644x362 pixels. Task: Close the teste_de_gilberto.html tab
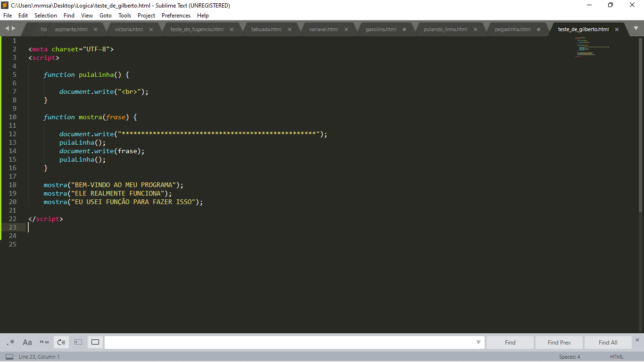pos(617,29)
